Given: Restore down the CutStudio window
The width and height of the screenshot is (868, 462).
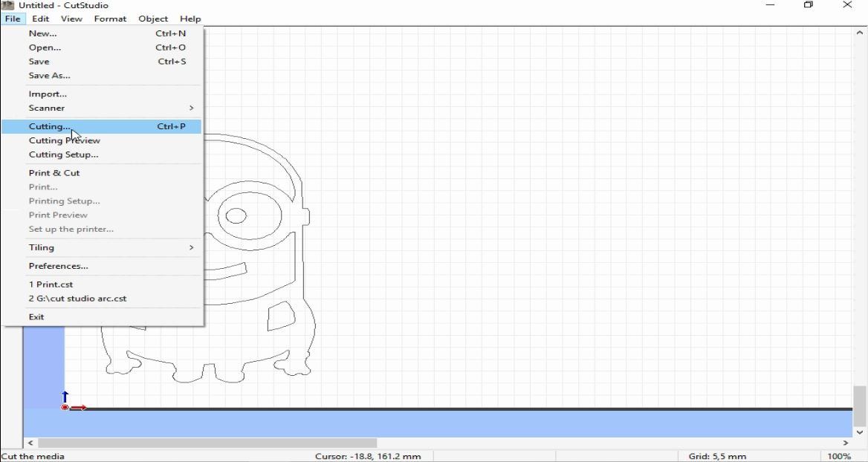Looking at the screenshot, I should [809, 5].
